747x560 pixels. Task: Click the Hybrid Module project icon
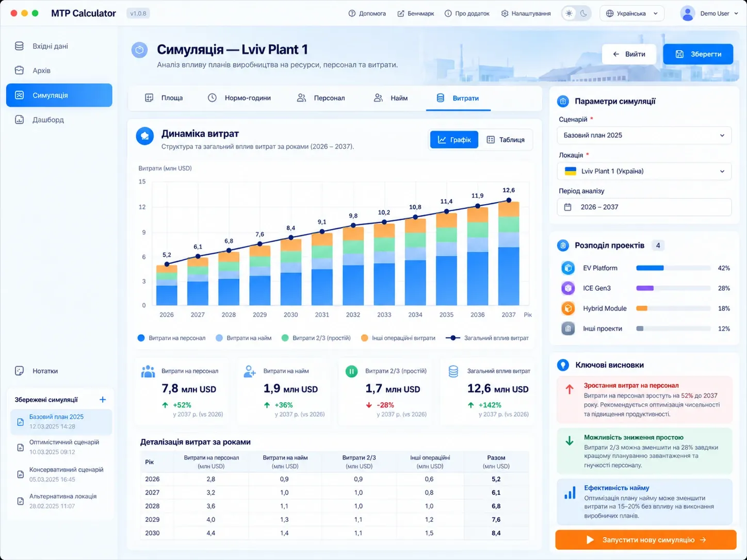coord(568,308)
